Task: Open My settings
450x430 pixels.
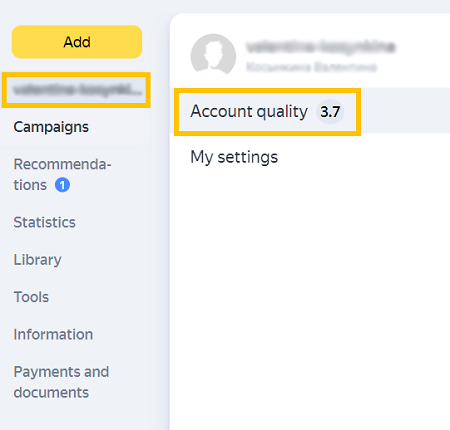Action: click(234, 157)
